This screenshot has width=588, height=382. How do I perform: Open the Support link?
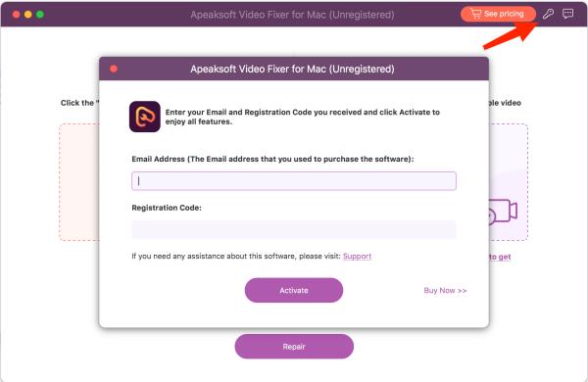tap(357, 256)
